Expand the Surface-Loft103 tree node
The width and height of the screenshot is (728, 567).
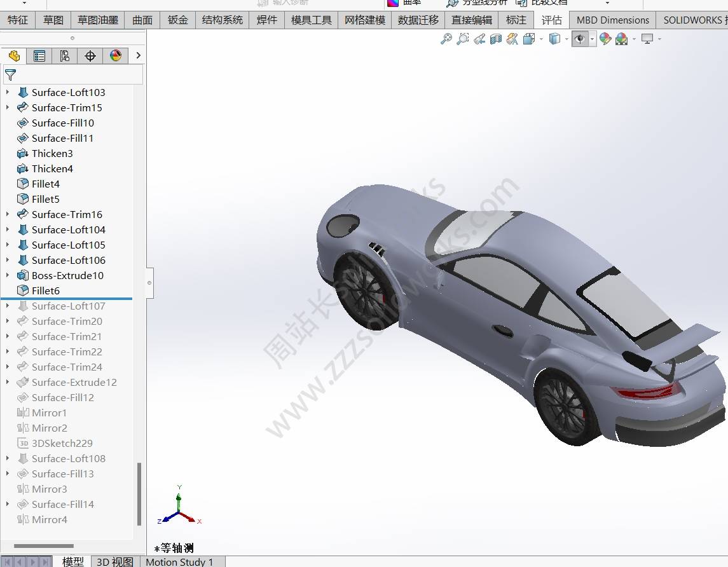click(x=8, y=92)
